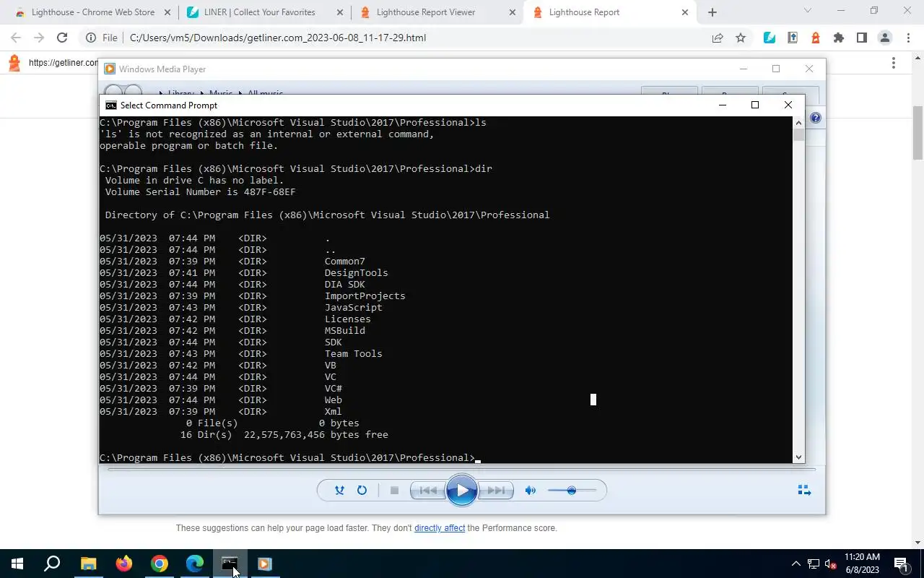Close the LINER tab
The height and width of the screenshot is (578, 924).
(x=339, y=12)
